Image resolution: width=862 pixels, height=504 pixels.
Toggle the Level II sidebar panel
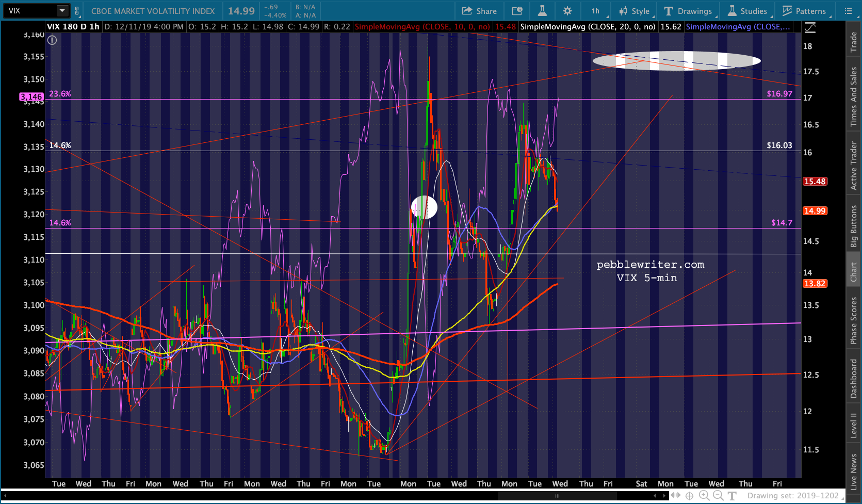click(854, 425)
